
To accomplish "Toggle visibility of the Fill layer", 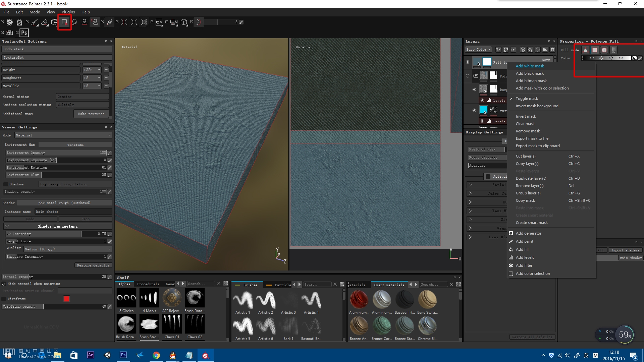I will 468,62.
